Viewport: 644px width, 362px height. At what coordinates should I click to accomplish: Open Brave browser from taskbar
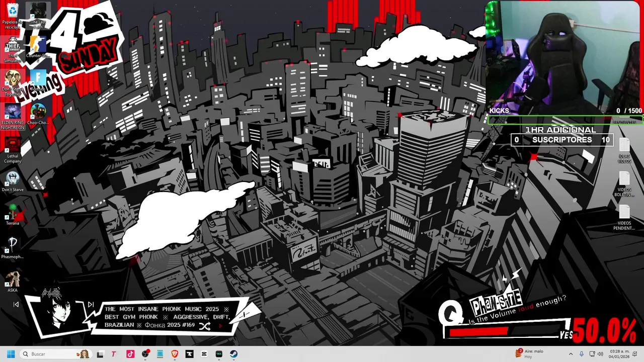click(175, 354)
